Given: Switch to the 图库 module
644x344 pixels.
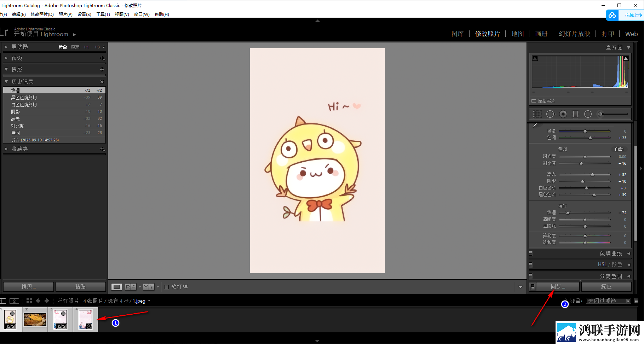Looking at the screenshot, I should point(458,34).
